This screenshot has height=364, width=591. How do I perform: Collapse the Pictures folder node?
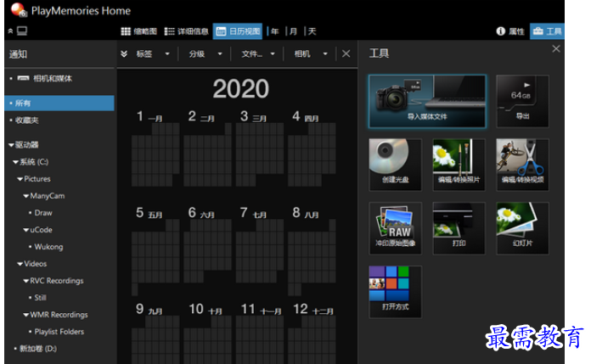coord(20,179)
